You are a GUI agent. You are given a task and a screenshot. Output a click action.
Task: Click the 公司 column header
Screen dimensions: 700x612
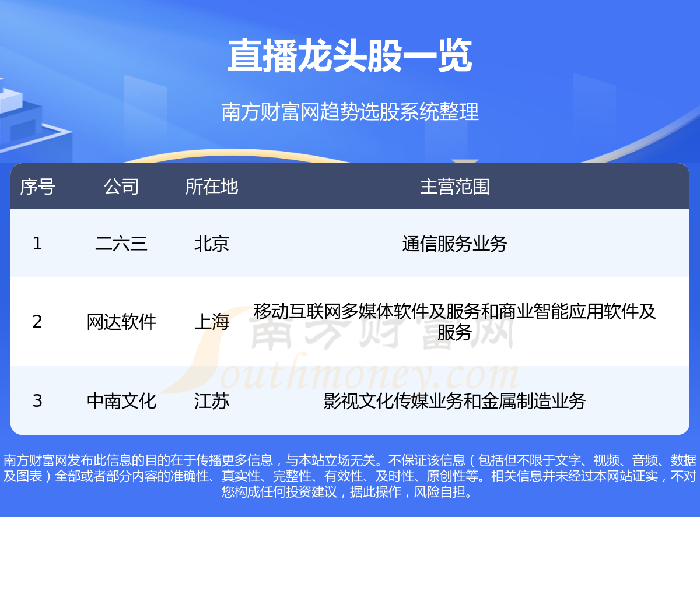pos(121,187)
